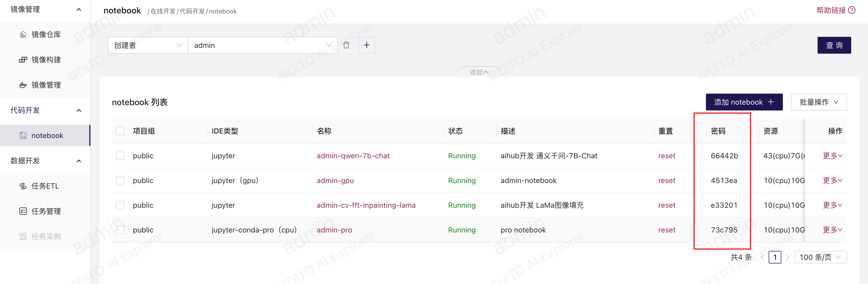
Task: Open the admin-gpu notebook link
Action: [335, 180]
